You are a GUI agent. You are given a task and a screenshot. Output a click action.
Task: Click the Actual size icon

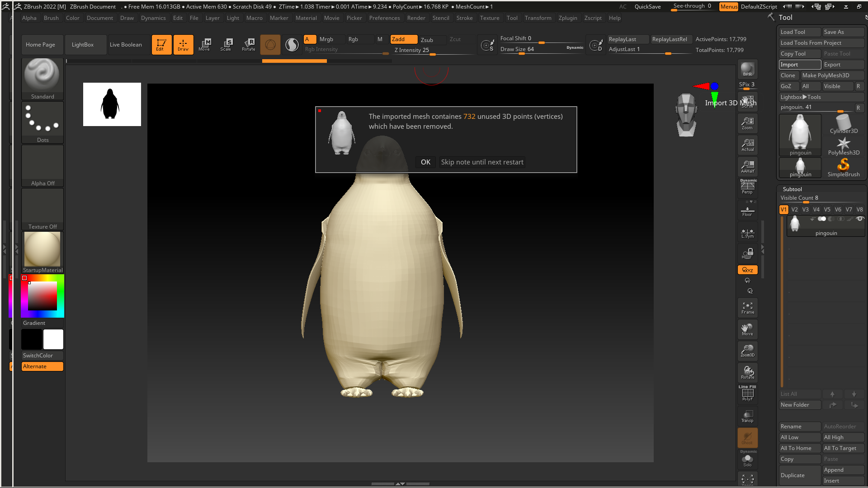[x=747, y=145]
